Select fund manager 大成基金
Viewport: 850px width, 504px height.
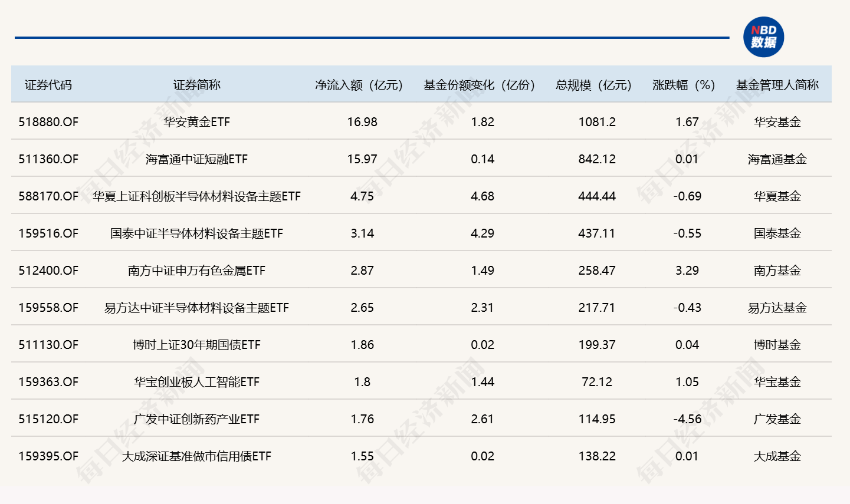click(777, 456)
